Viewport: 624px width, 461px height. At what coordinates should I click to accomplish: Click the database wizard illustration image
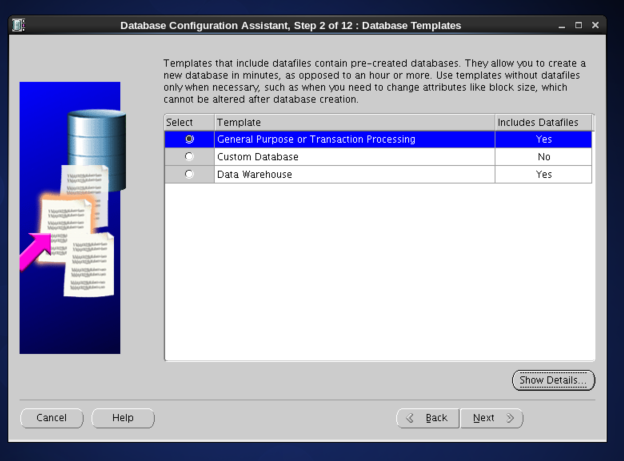click(70, 217)
